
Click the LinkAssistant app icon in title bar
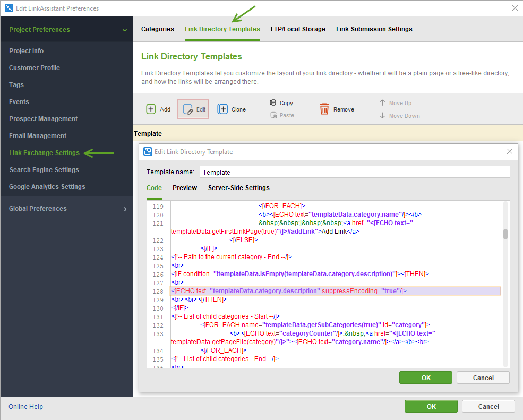click(x=9, y=8)
